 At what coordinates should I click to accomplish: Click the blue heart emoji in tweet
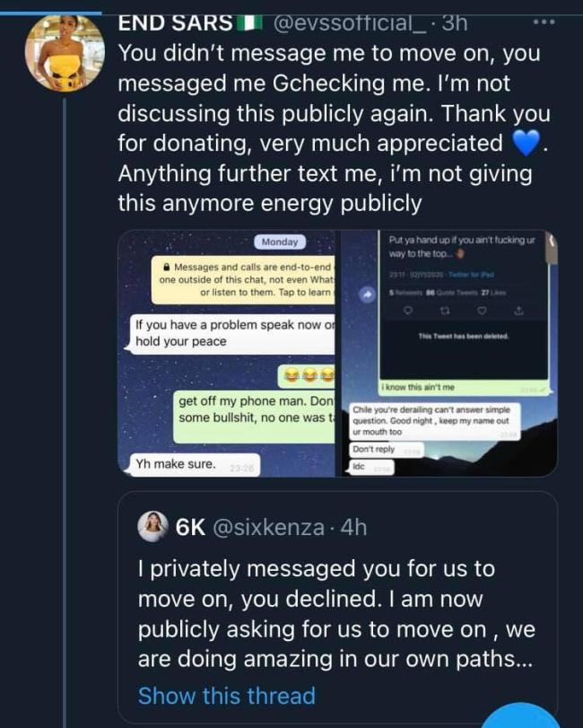point(526,144)
